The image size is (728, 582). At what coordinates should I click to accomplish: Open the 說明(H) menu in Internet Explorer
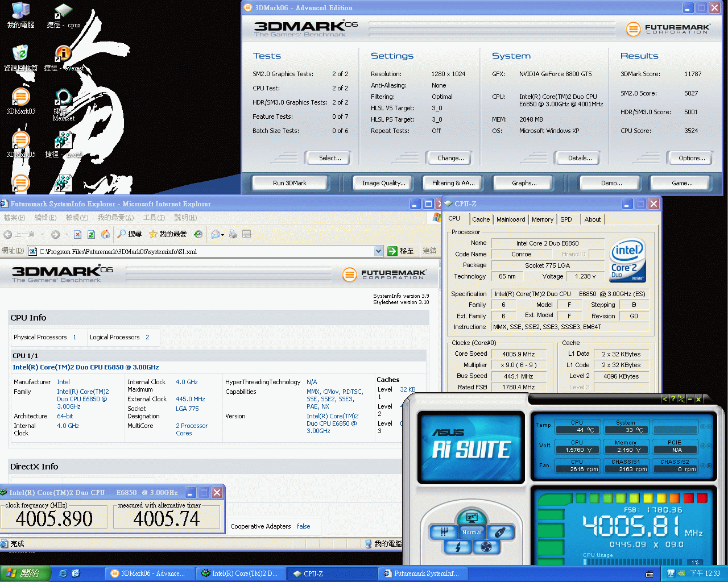click(x=185, y=218)
